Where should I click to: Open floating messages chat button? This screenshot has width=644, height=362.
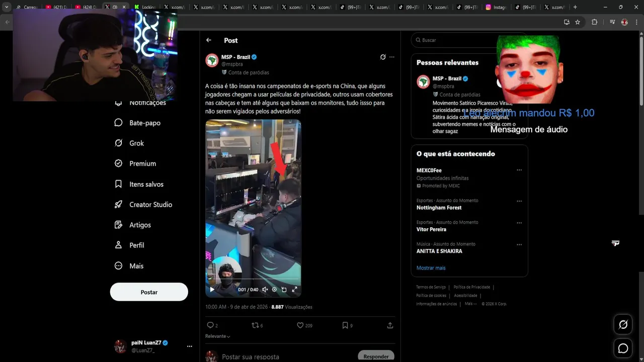(x=623, y=348)
